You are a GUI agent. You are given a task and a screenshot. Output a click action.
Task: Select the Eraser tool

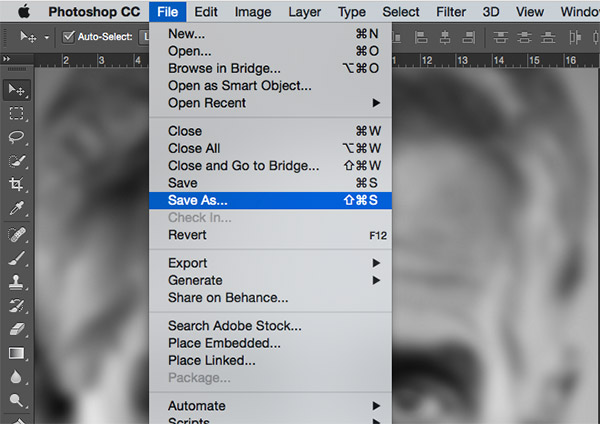point(17,329)
